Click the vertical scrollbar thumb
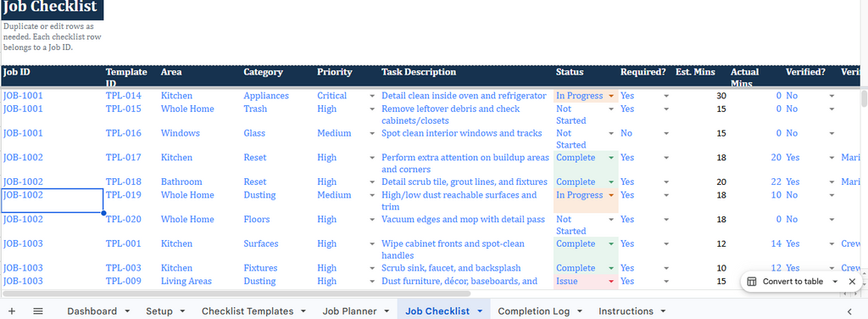 (x=864, y=98)
